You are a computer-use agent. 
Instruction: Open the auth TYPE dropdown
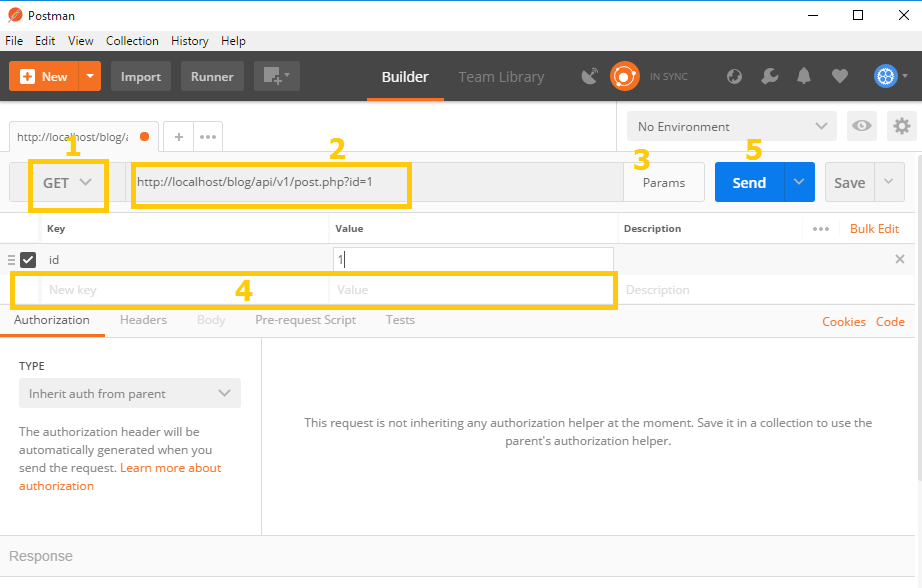click(130, 393)
